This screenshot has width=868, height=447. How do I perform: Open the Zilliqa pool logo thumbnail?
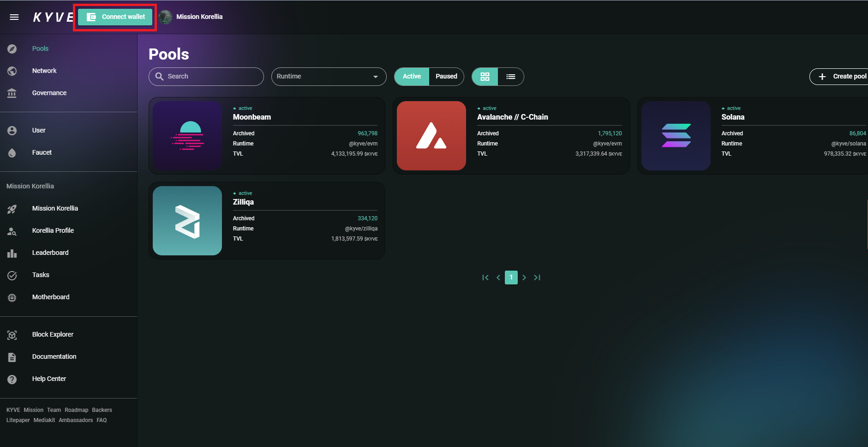point(187,221)
